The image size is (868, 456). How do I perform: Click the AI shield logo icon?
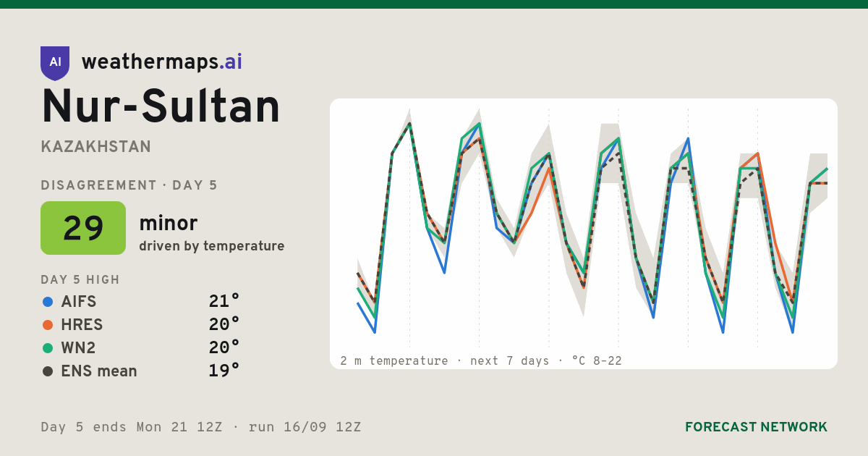55,63
